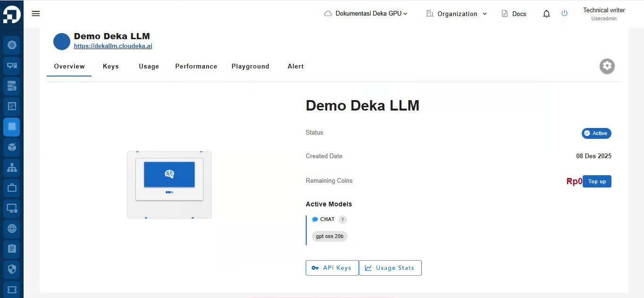
Task: Switch to the Playground tab
Action: coord(251,66)
